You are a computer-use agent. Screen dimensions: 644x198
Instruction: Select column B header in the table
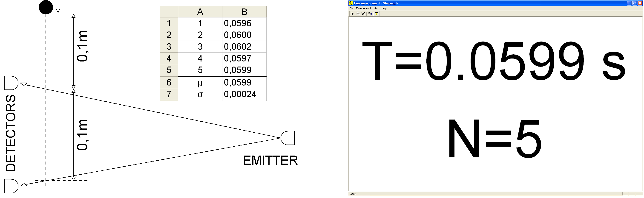[x=244, y=12]
